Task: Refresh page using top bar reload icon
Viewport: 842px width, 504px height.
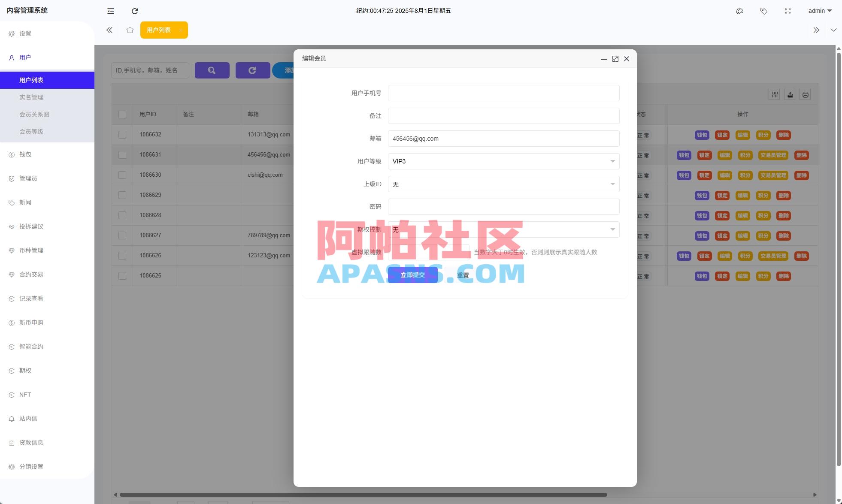Action: click(x=135, y=11)
